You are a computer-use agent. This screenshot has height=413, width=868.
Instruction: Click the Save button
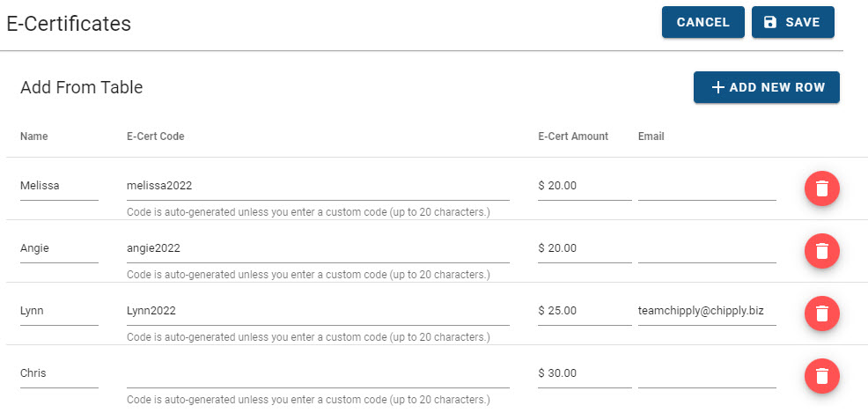point(792,22)
